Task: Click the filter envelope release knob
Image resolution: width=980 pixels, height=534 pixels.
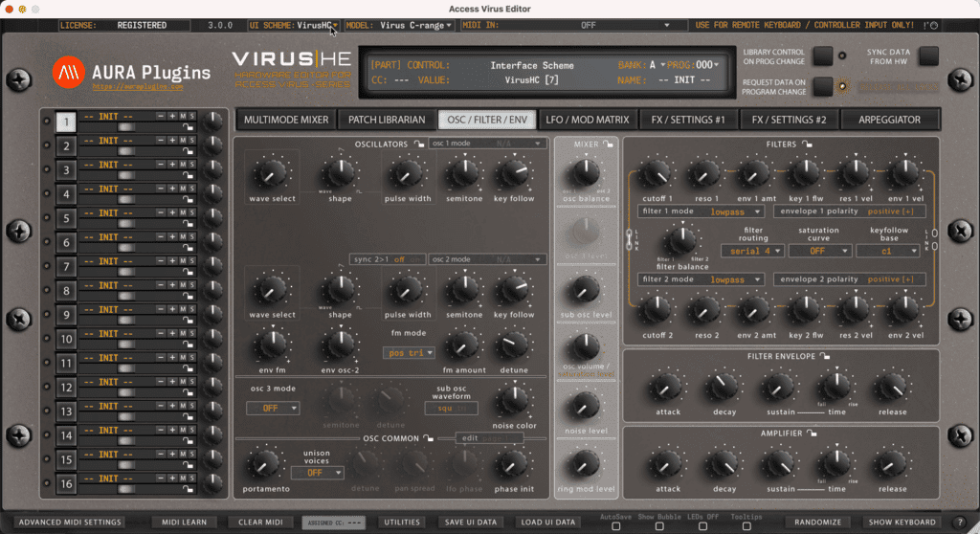Action: tap(892, 388)
